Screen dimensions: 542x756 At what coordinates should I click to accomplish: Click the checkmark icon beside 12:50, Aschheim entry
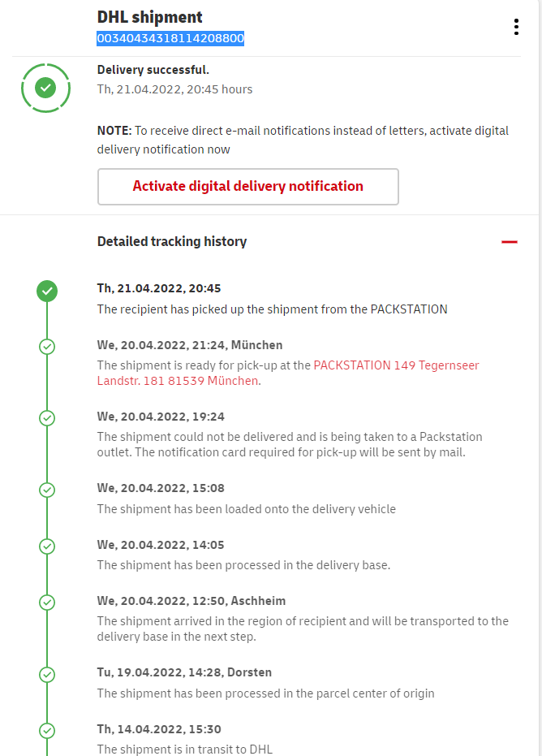47,603
